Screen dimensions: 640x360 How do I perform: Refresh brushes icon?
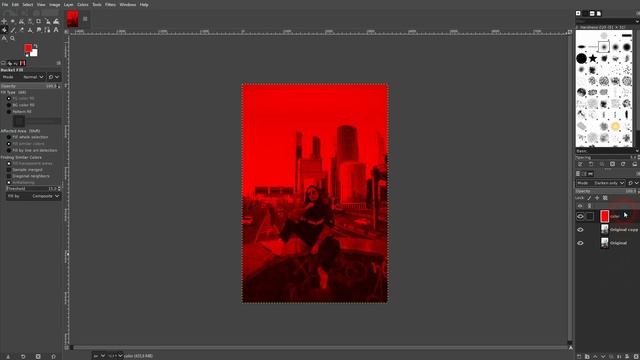(623, 164)
